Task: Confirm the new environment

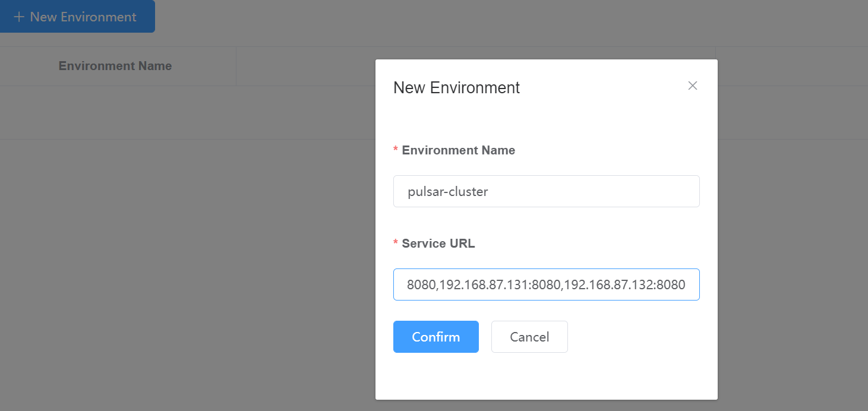Action: 435,337
